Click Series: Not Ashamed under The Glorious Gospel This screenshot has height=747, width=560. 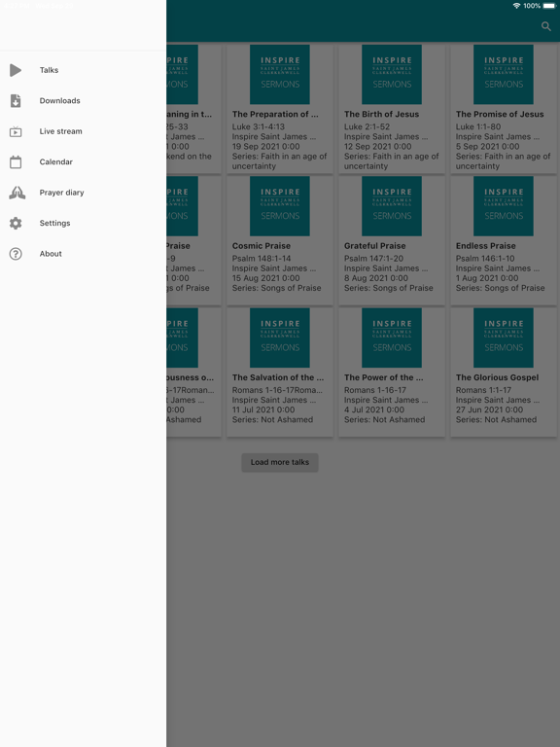(496, 420)
